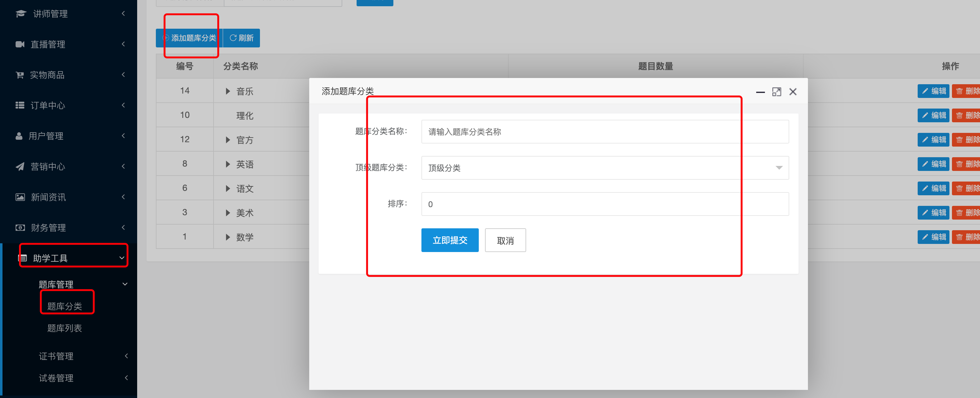Expand the 英语 category row triangle
Image resolution: width=980 pixels, height=398 pixels.
(228, 164)
